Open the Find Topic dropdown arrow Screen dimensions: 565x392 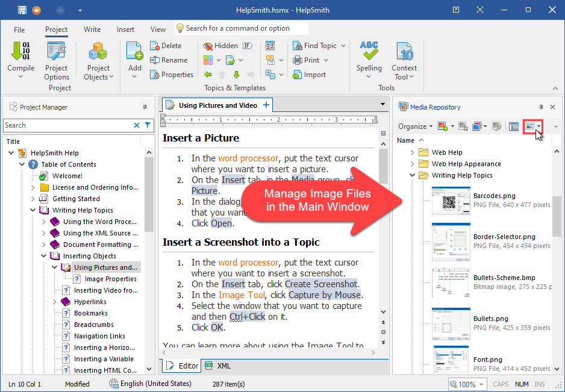[x=343, y=46]
